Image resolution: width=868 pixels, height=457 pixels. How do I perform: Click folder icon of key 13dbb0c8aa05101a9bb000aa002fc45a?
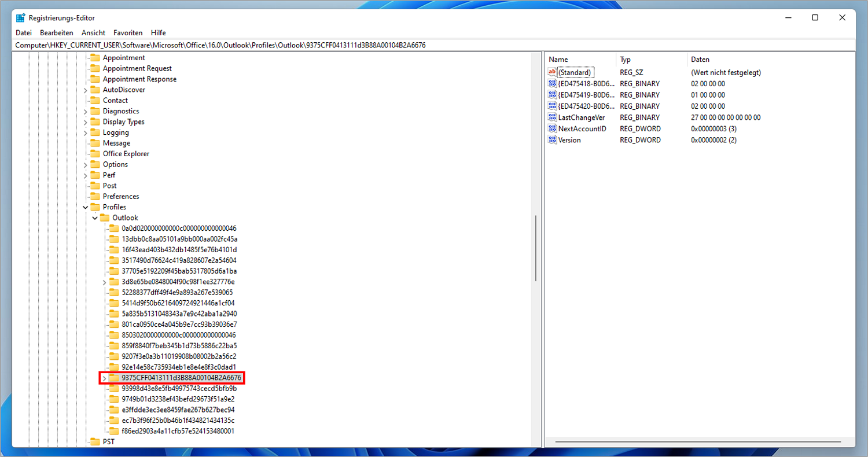pyautogui.click(x=114, y=239)
